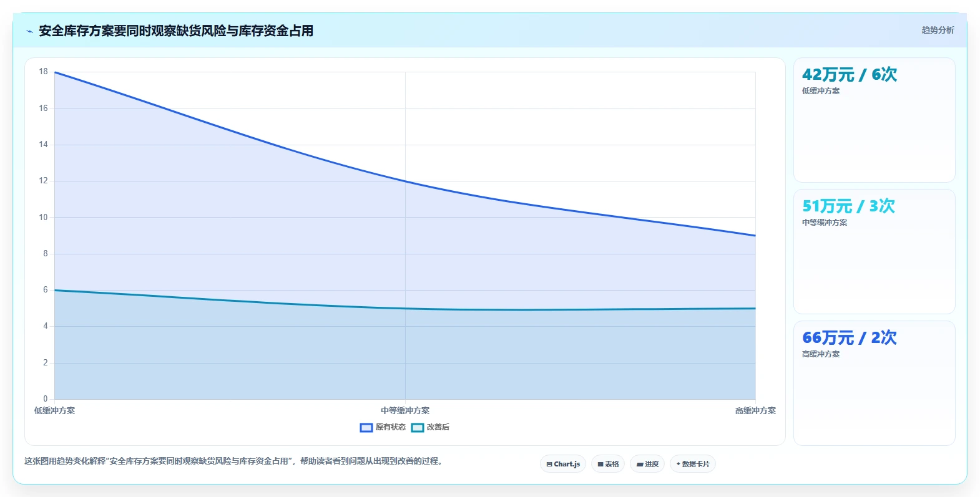This screenshot has width=980, height=497.
Task: Click the 高缓冲方案 card caption
Action: pyautogui.click(x=821, y=354)
